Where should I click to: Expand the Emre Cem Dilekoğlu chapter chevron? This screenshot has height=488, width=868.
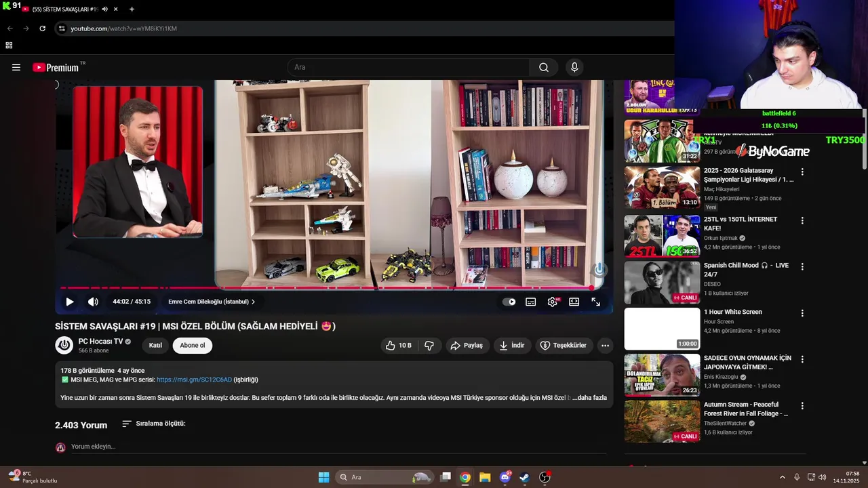tap(253, 302)
